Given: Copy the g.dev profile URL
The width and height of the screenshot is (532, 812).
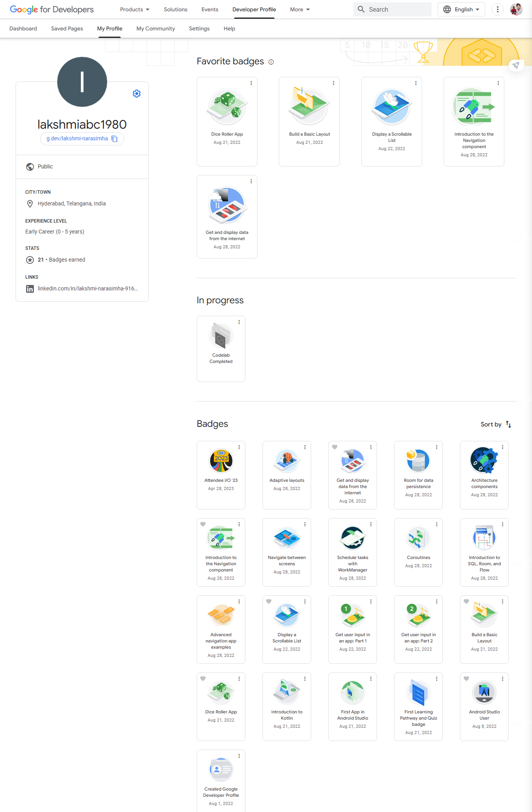Looking at the screenshot, I should (x=115, y=139).
